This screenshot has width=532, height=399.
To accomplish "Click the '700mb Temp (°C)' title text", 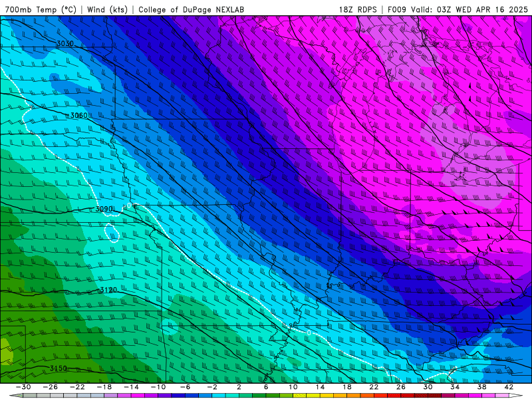I will [x=41, y=9].
